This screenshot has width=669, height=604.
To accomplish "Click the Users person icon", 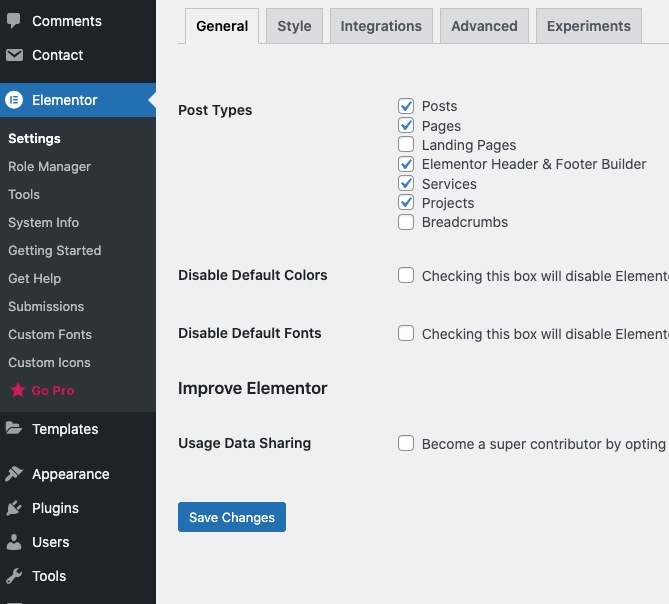I will (14, 542).
